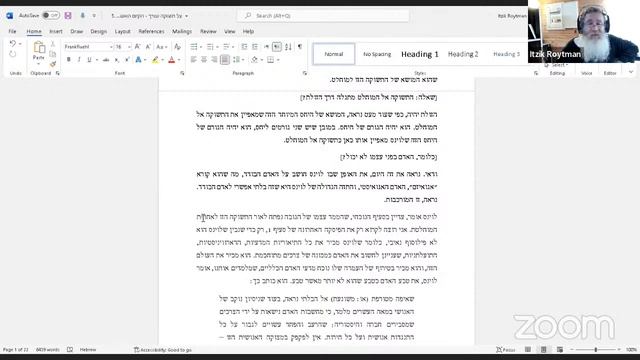Toggle Bold formatting
This screenshot has width=640, height=360.
coord(69,60)
